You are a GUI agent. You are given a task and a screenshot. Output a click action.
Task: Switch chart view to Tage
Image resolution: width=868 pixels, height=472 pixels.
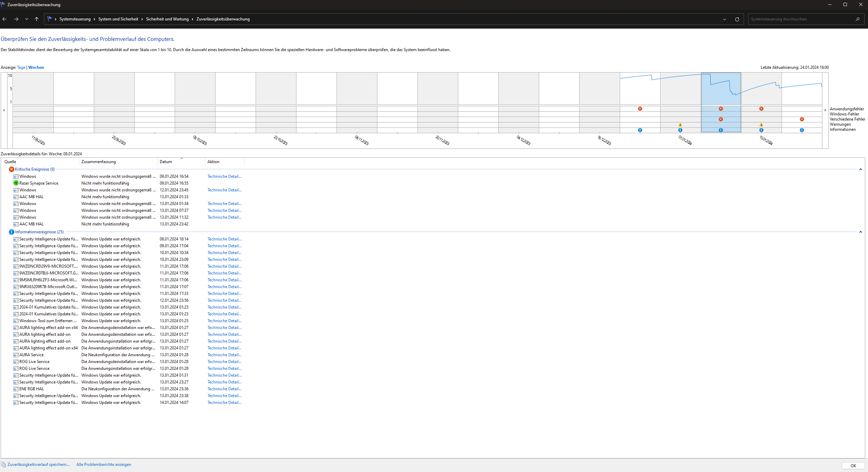pyautogui.click(x=21, y=67)
